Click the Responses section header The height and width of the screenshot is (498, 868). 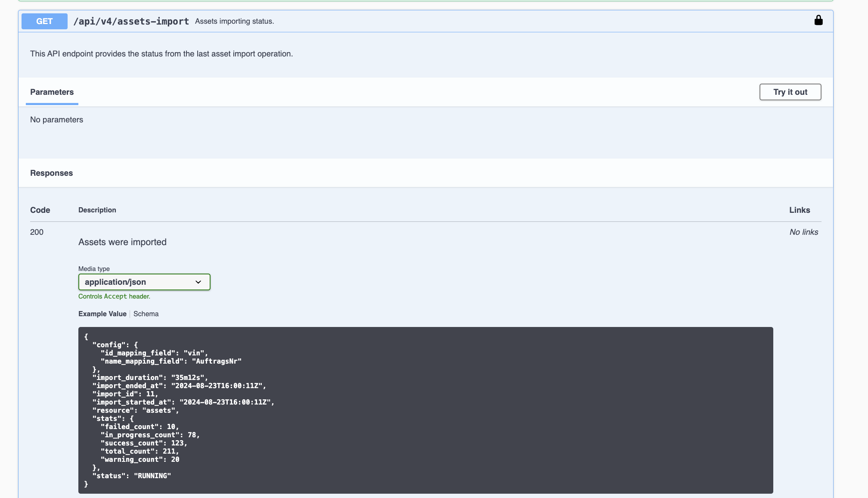[51, 173]
